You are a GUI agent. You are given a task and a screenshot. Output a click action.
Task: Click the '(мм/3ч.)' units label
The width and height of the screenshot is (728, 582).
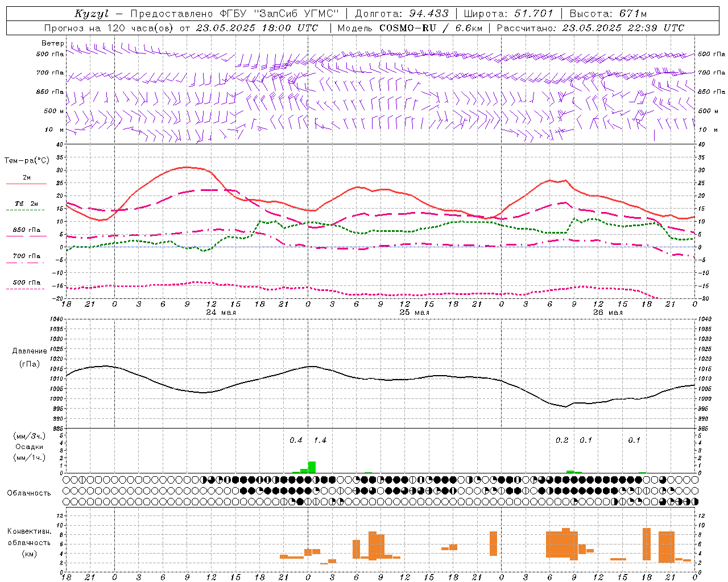tap(29, 436)
